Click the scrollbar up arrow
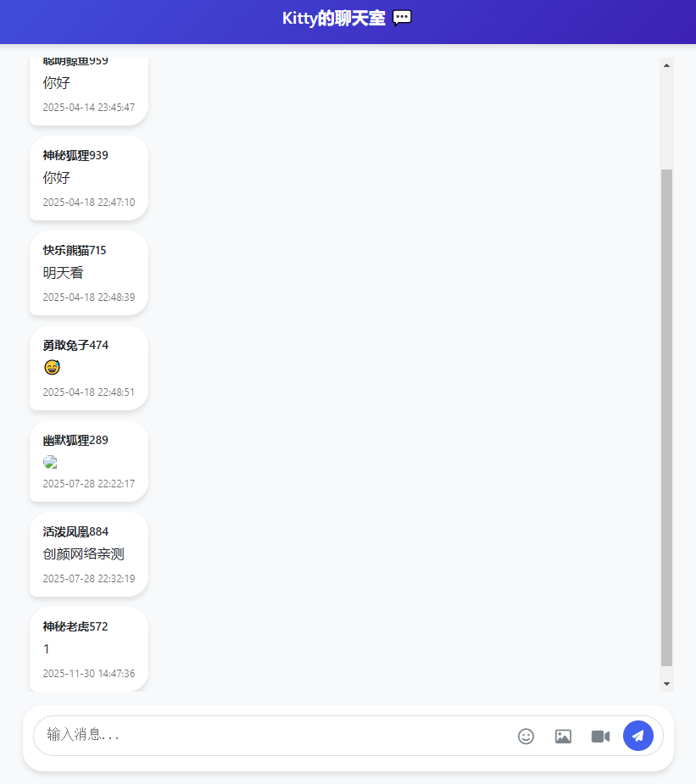The width and height of the screenshot is (696, 784). [x=666, y=65]
